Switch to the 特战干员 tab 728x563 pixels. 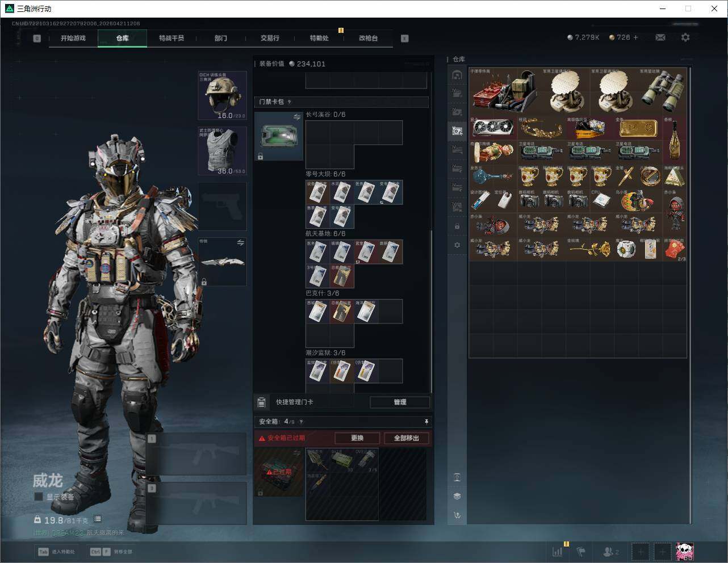point(171,38)
